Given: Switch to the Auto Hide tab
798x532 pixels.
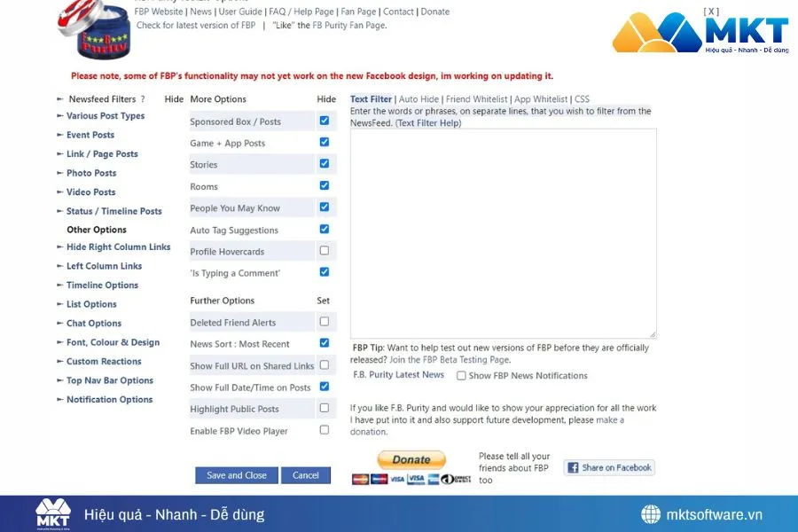Looking at the screenshot, I should coord(419,99).
